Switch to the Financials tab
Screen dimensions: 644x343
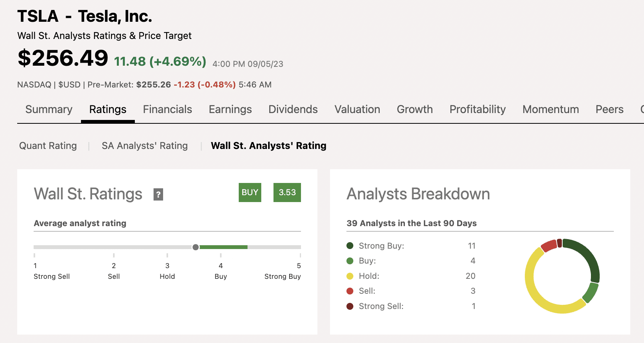(167, 110)
